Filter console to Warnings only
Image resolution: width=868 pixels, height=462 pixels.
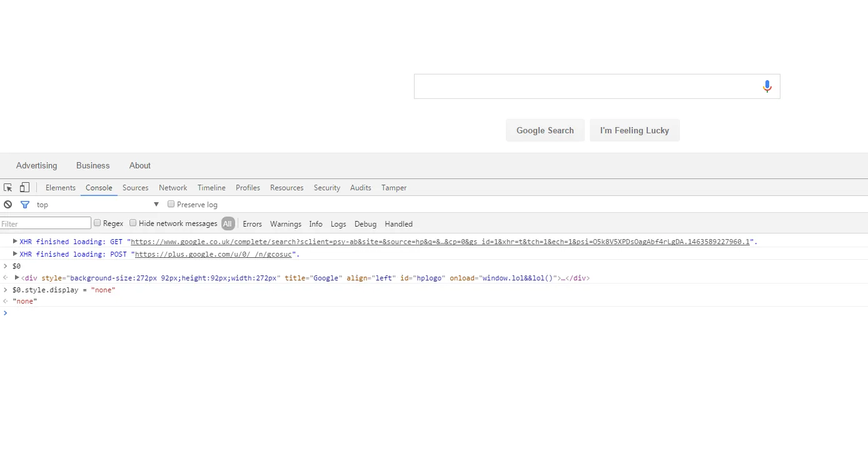(x=286, y=223)
